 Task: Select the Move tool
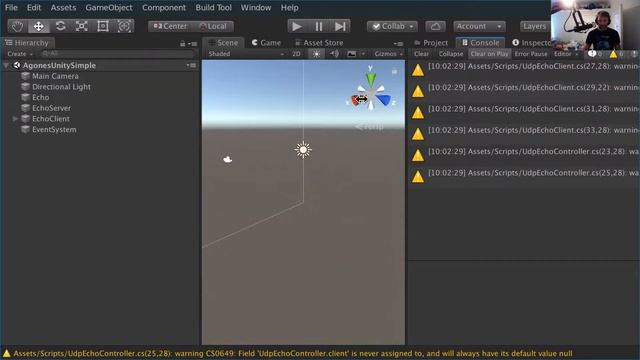38,27
